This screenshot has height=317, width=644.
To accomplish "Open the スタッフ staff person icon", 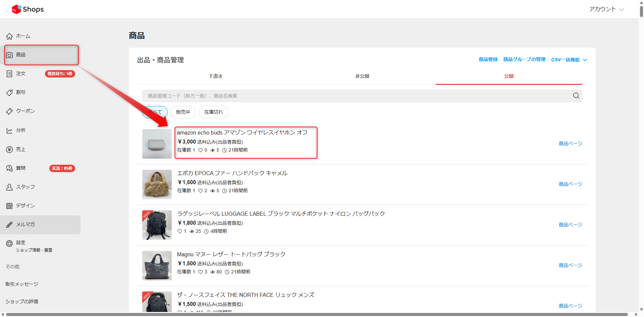I will coord(9,187).
